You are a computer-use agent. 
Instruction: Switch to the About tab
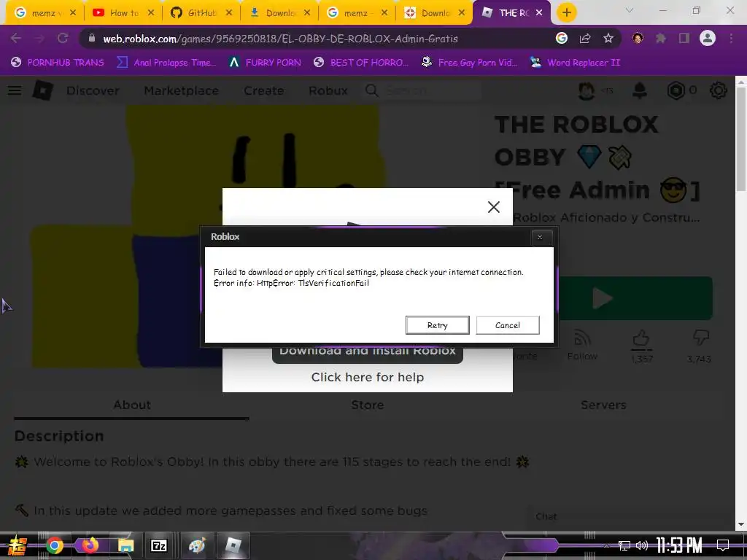[132, 405]
